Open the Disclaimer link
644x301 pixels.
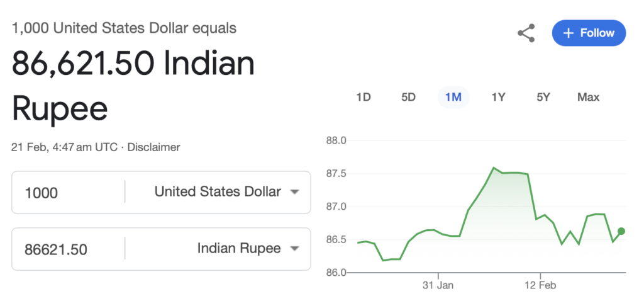[153, 147]
